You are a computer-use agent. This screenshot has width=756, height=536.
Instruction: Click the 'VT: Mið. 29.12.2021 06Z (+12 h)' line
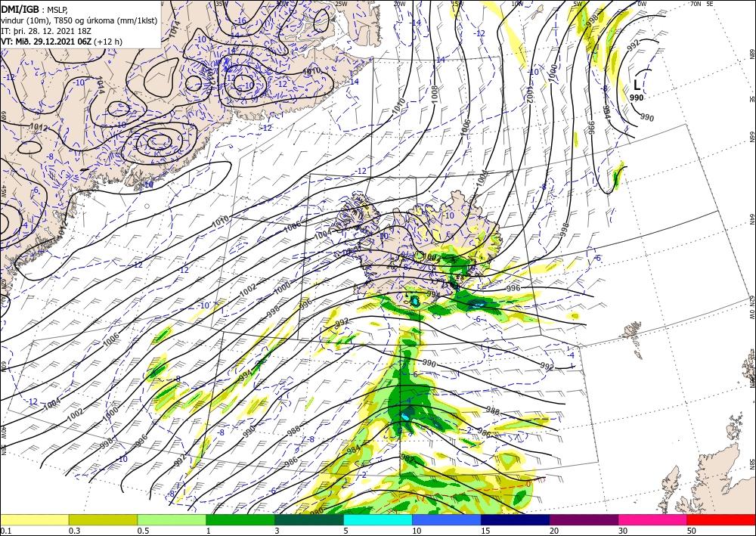pyautogui.click(x=62, y=42)
